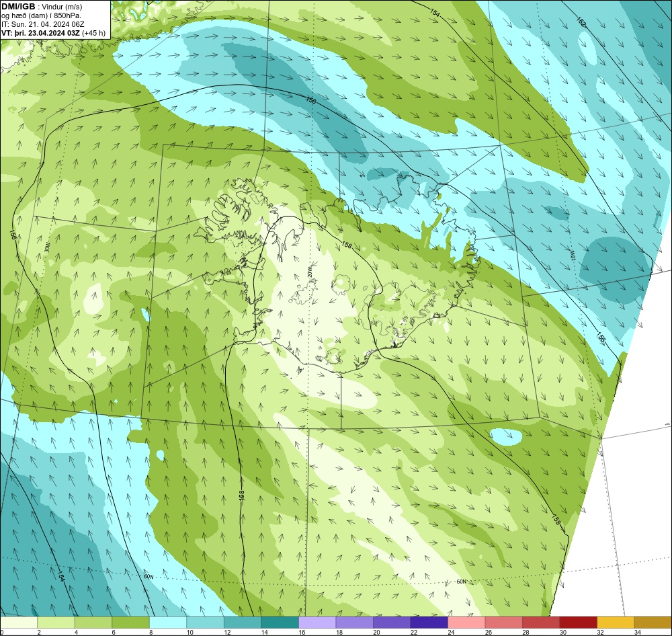Image resolution: width=672 pixels, height=636 pixels.
Task: Click the 10–12 m/s cyan legend swatch
Action: pyautogui.click(x=205, y=622)
